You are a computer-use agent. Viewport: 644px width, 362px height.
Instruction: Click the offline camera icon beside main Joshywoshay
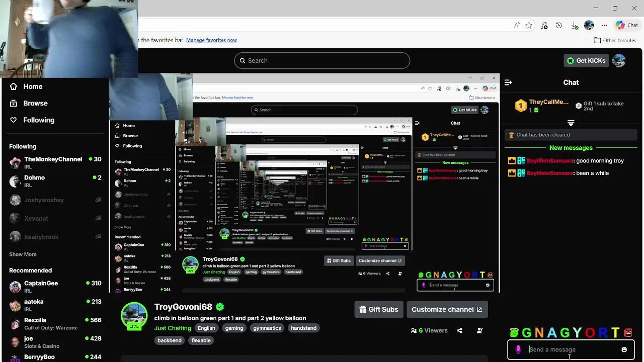click(98, 200)
